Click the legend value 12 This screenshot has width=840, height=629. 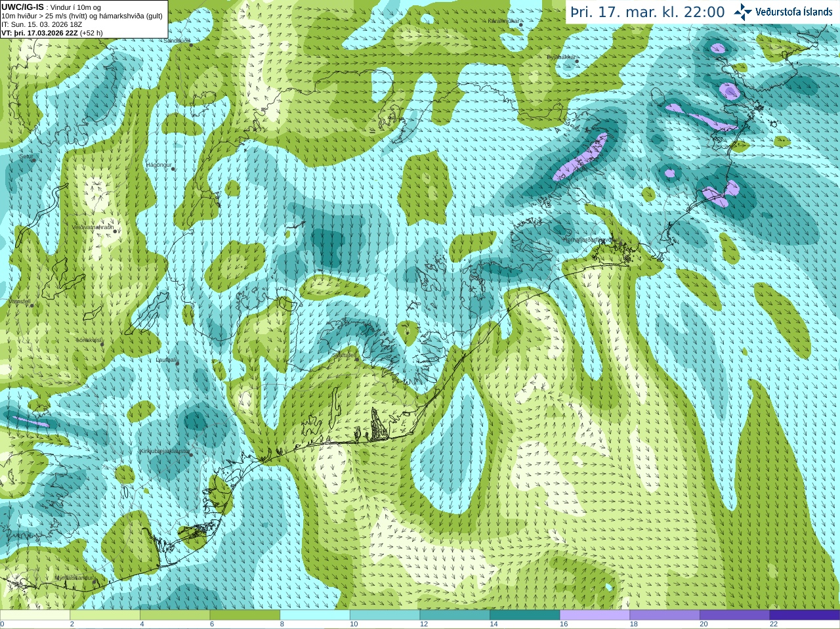pos(424,624)
